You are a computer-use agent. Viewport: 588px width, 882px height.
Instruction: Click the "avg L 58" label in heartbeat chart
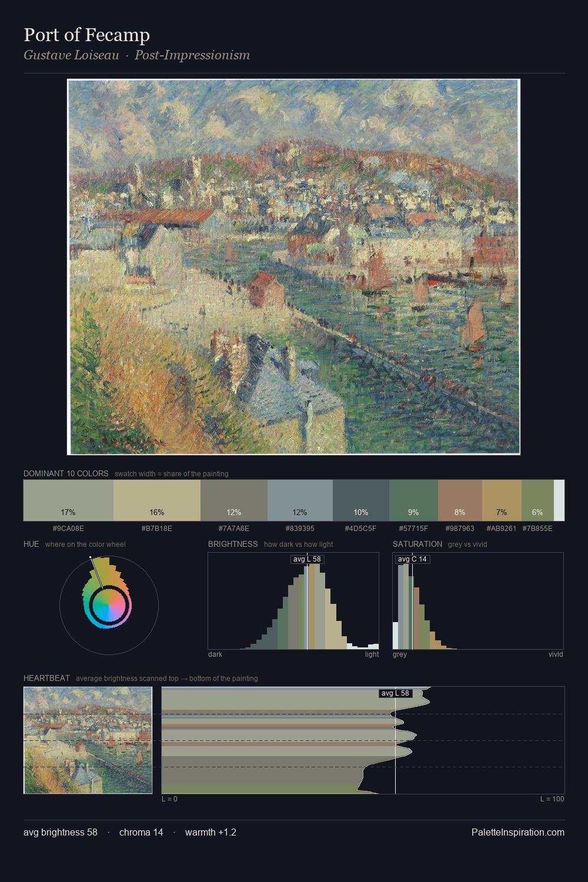[396, 693]
